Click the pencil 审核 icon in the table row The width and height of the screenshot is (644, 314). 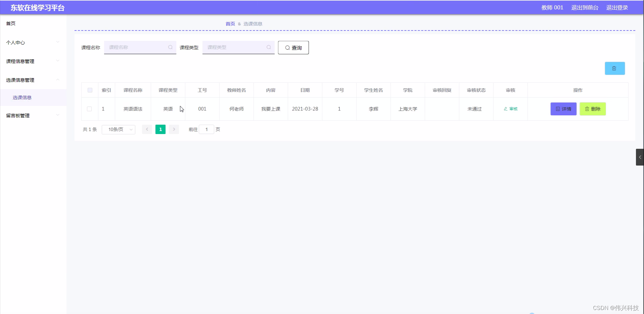pyautogui.click(x=505, y=109)
